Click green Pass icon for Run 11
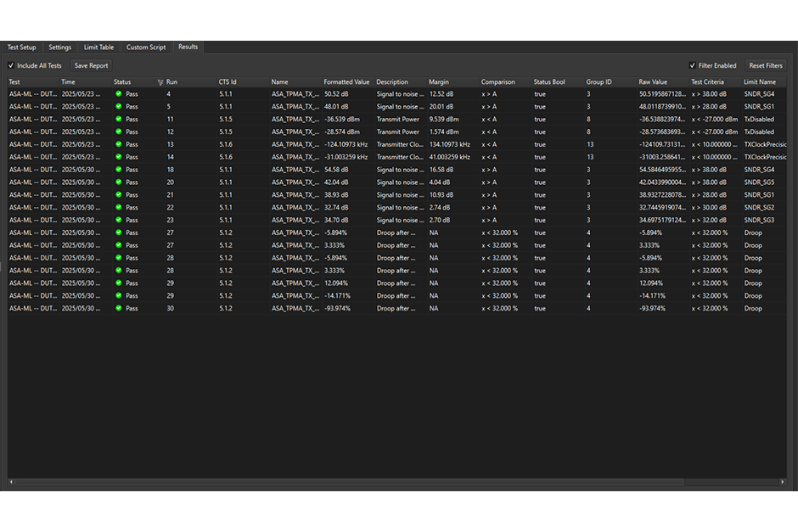Screen dimensions: 798x532 pyautogui.click(x=119, y=120)
